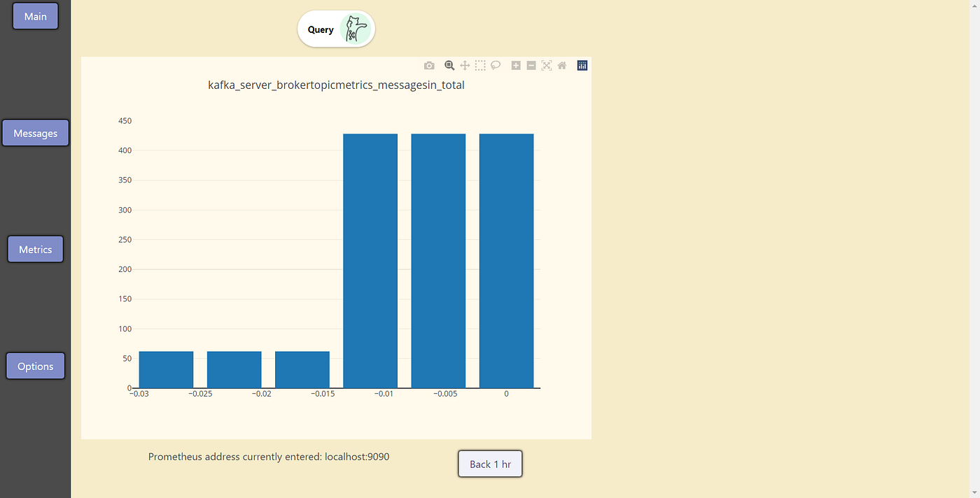Click the kafka_server chart title
The height and width of the screenshot is (498, 980).
(x=336, y=85)
